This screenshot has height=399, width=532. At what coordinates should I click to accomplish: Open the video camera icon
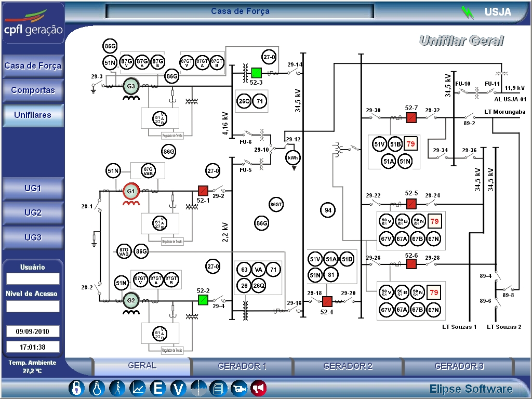click(239, 388)
